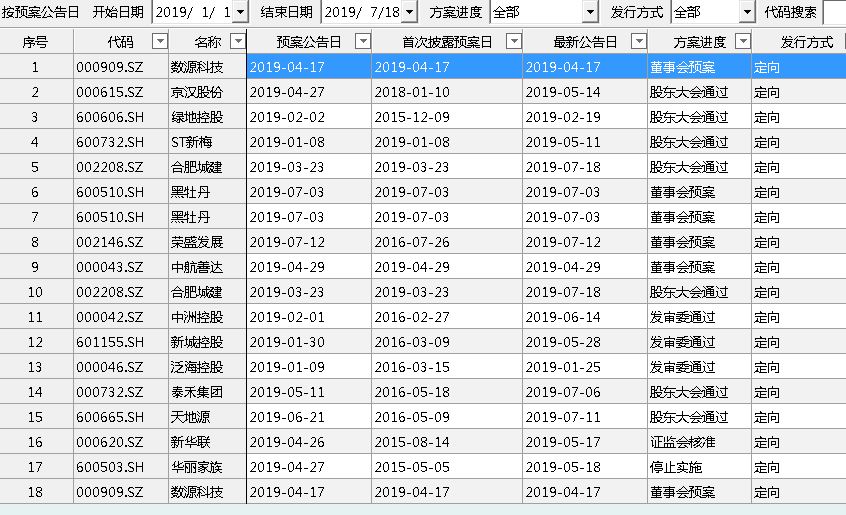The width and height of the screenshot is (846, 515).
Task: Click the 结束日期 date field value
Action: click(362, 12)
